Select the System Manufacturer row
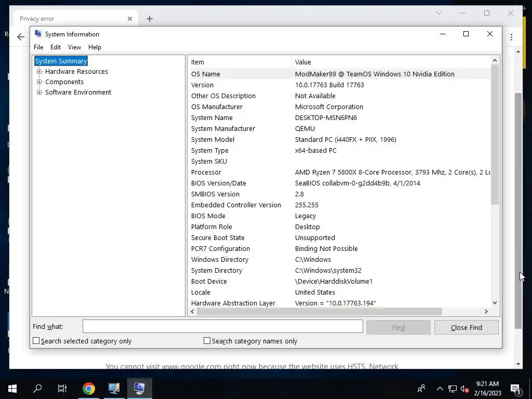Image resolution: width=532 pixels, height=399 pixels. pos(339,129)
